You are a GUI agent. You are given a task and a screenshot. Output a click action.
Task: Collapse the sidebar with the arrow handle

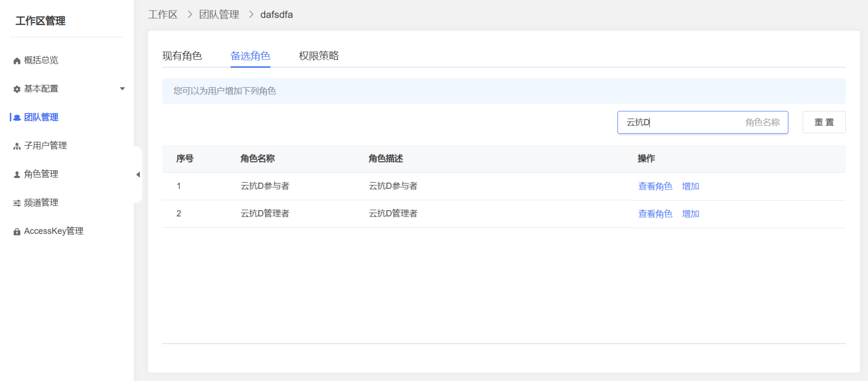point(138,175)
